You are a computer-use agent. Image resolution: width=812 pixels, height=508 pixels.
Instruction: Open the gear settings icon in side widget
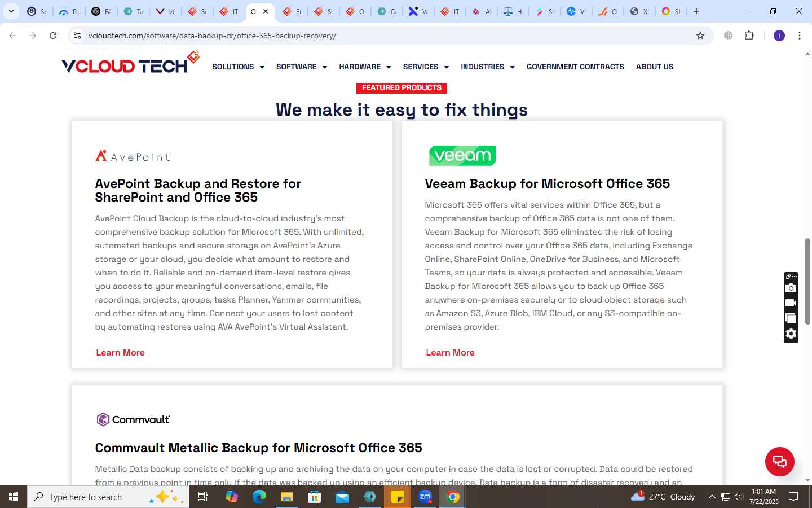click(x=791, y=334)
